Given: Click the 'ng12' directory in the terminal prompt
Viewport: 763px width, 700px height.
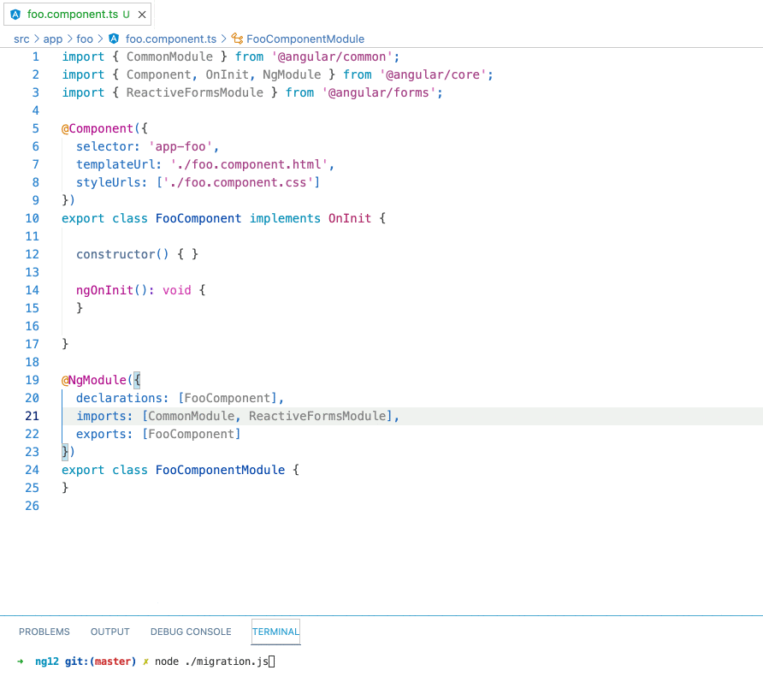Looking at the screenshot, I should [x=47, y=661].
